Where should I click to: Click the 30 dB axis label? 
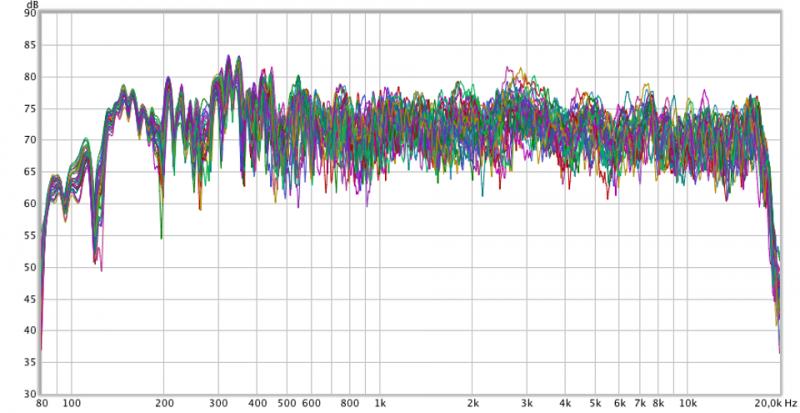pos(30,394)
